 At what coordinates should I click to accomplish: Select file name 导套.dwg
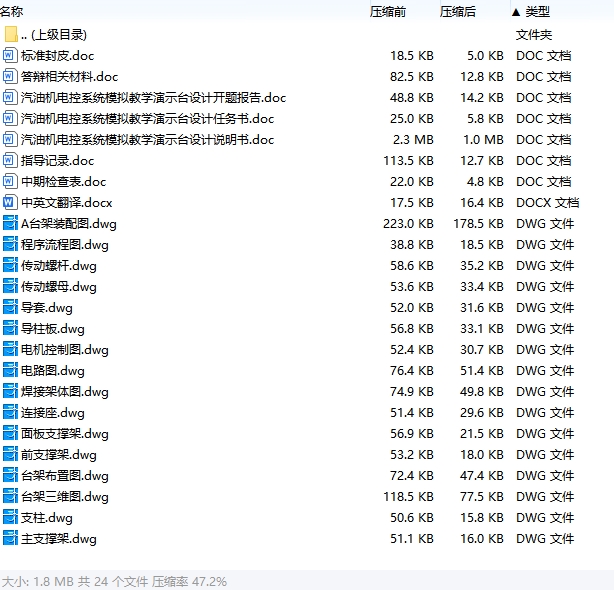pyautogui.click(x=47, y=308)
